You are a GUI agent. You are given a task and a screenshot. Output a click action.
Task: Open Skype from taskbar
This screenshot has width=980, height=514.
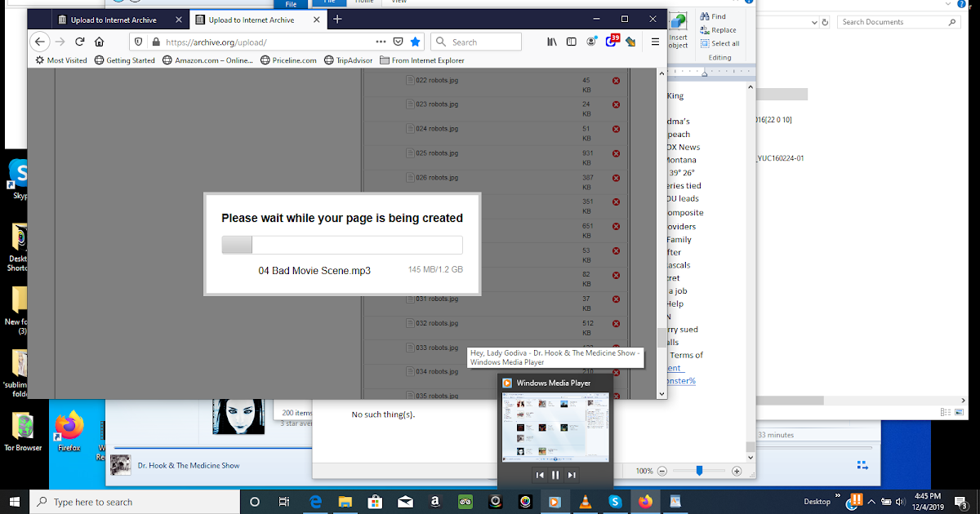(x=616, y=502)
